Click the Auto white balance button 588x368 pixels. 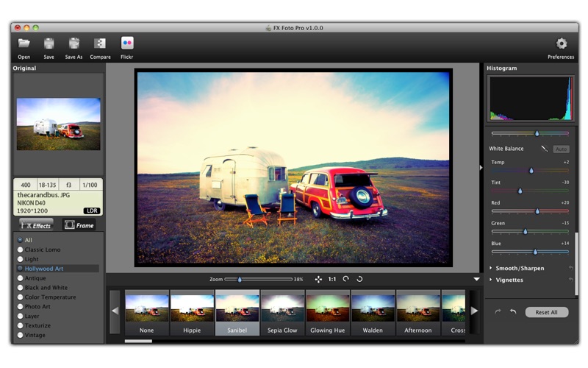pos(561,149)
